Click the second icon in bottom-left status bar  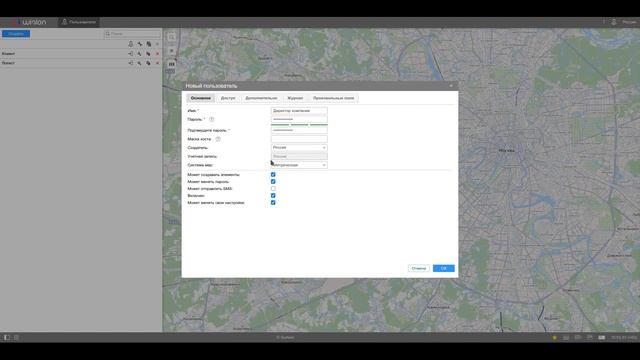[x=16, y=337]
